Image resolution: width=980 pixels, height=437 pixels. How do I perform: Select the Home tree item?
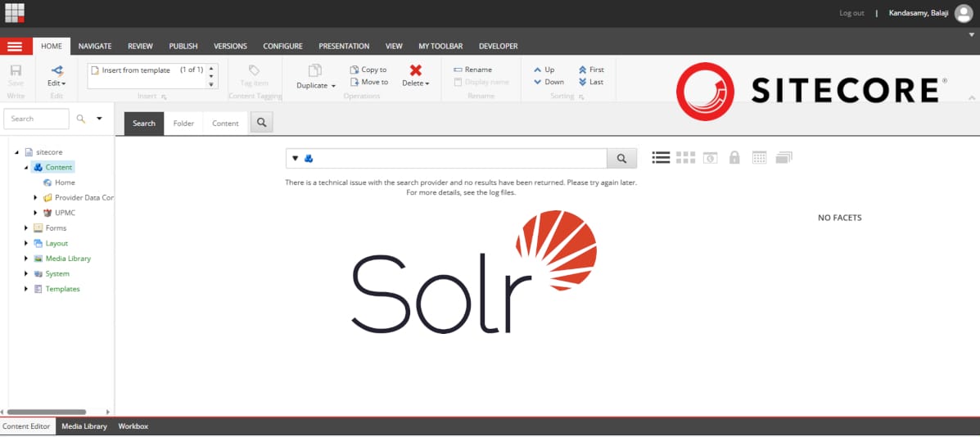[59, 182]
